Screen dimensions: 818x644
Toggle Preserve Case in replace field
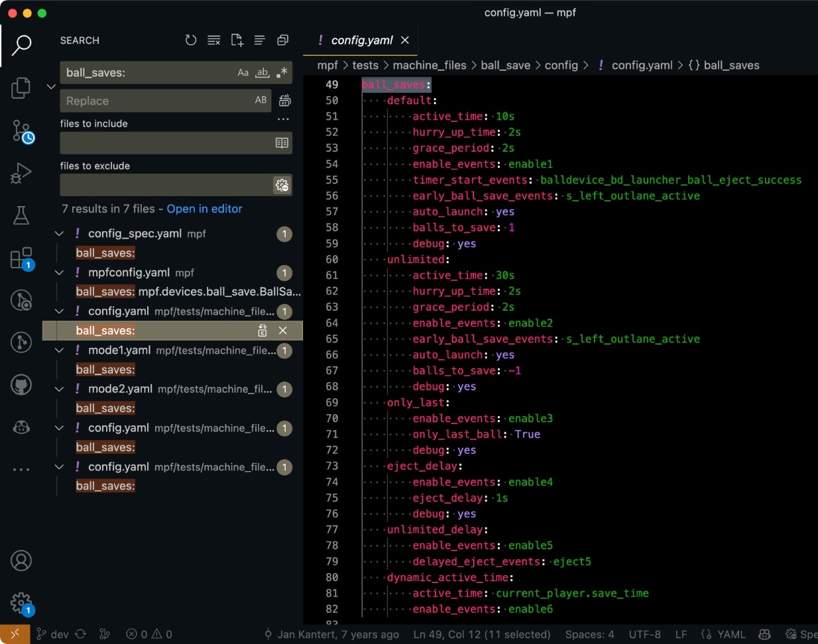[x=261, y=100]
